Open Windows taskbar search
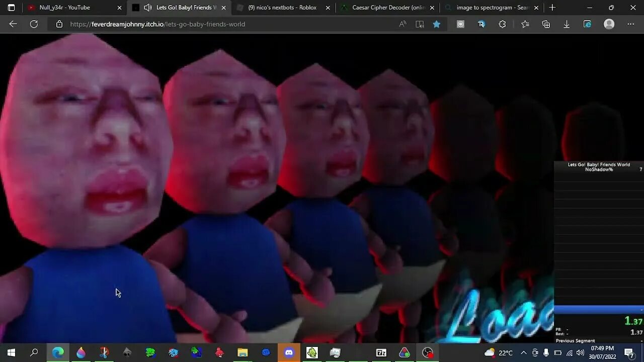644x362 pixels. click(34, 352)
